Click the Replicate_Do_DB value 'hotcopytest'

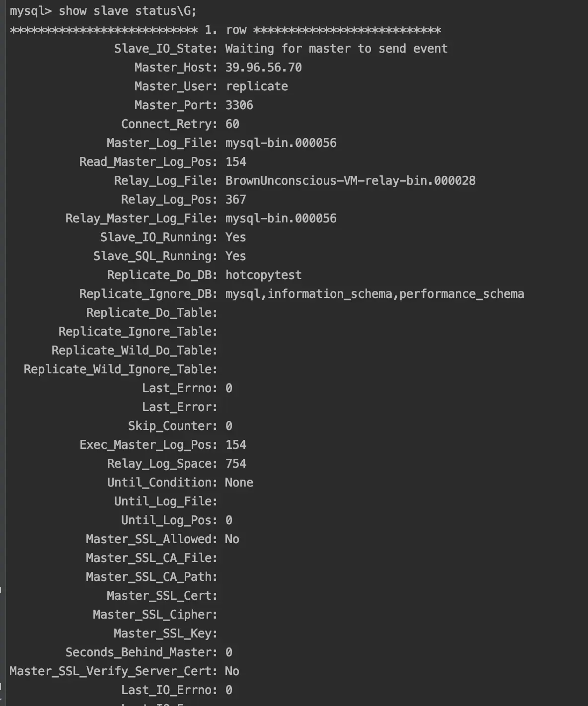pyautogui.click(x=263, y=275)
